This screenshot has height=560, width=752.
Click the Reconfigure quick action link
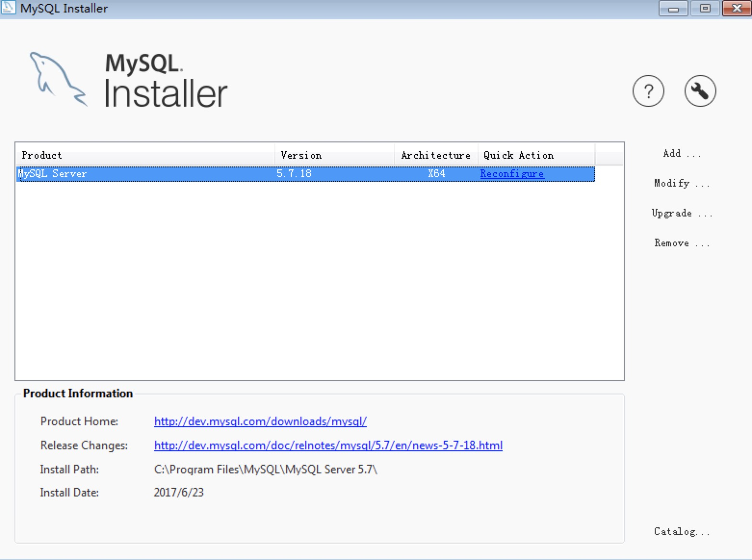[512, 174]
